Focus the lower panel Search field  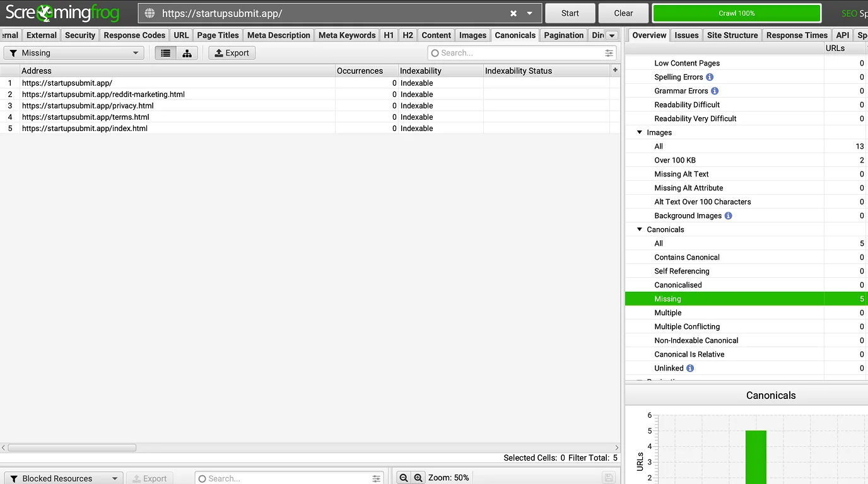[x=289, y=478]
